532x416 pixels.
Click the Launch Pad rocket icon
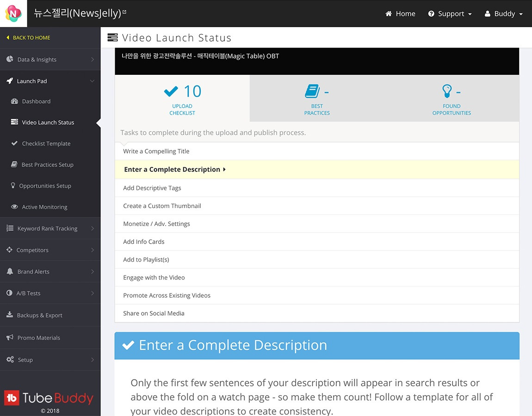[10, 81]
